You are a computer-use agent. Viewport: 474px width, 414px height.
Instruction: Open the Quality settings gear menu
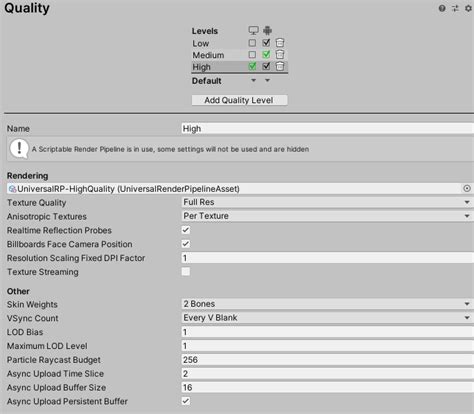pos(468,8)
